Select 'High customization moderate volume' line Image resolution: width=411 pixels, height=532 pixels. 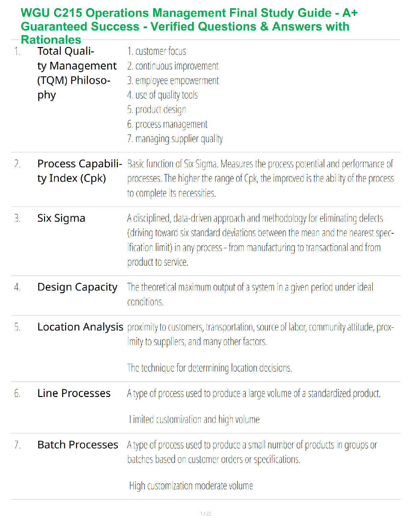(x=191, y=486)
